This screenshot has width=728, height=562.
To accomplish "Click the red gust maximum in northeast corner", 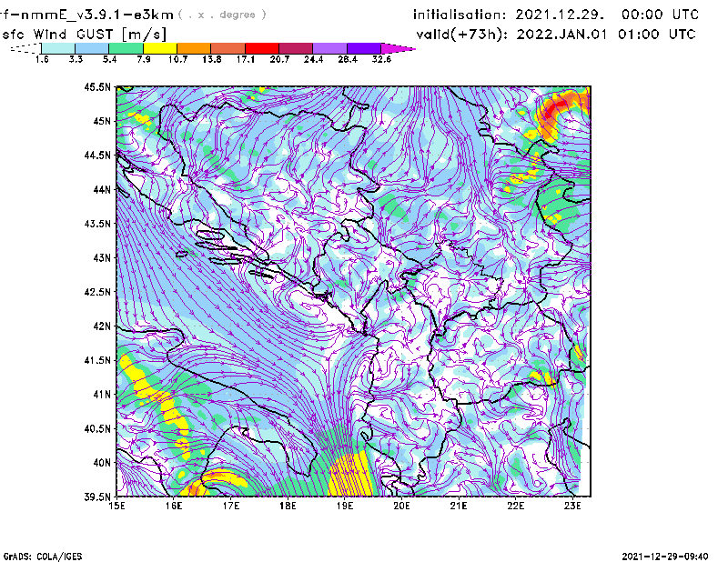I will (x=553, y=110).
